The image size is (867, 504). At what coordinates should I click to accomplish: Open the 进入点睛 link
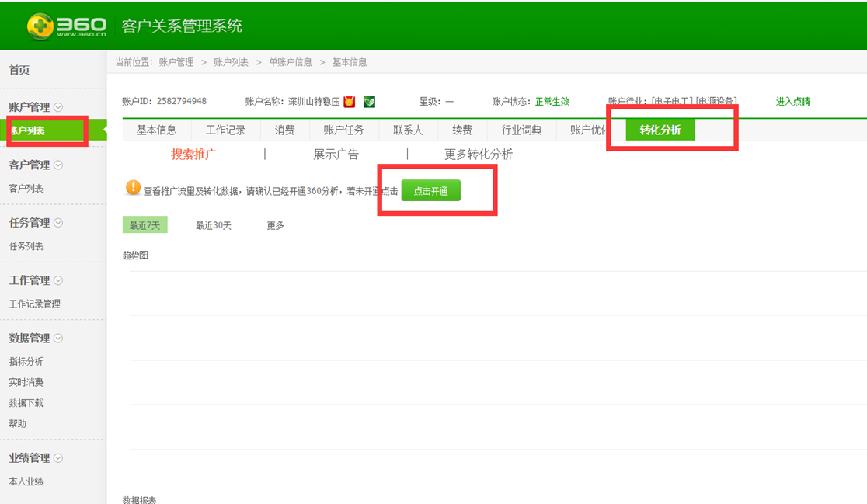click(792, 101)
